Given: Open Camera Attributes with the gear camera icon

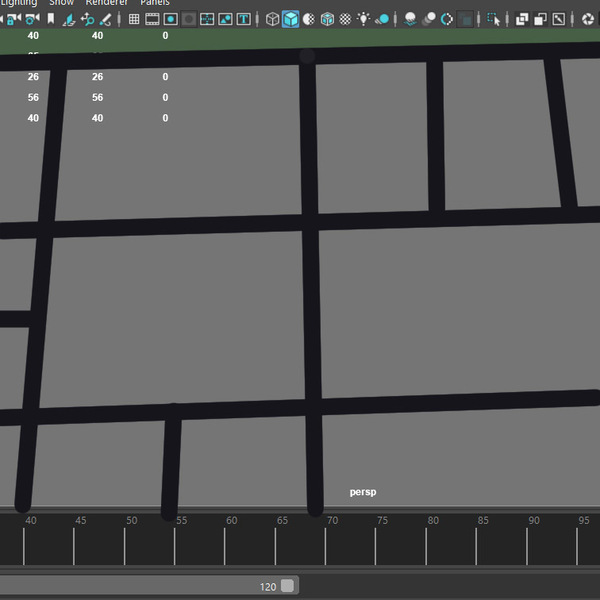Looking at the screenshot, I should pyautogui.click(x=32, y=19).
